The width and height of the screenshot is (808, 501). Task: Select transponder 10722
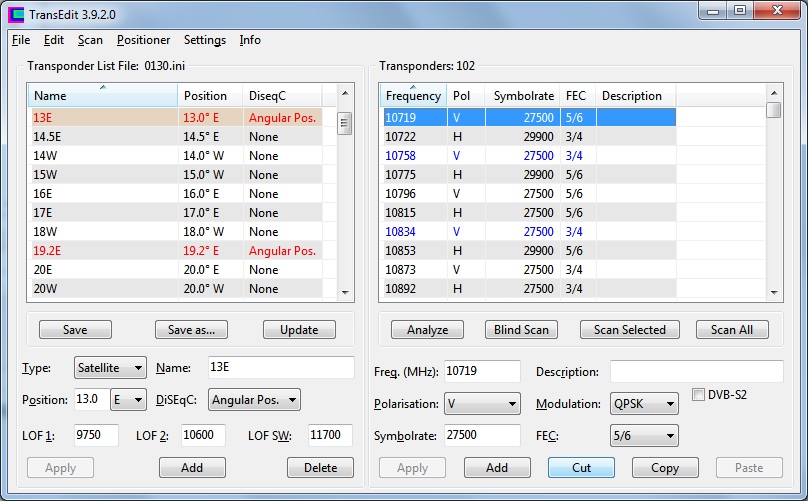pos(528,137)
